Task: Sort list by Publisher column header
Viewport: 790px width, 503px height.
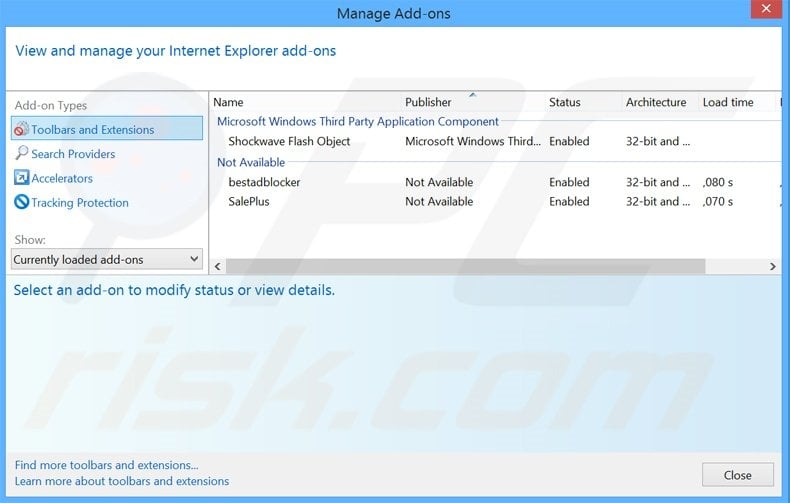Action: 428,102
